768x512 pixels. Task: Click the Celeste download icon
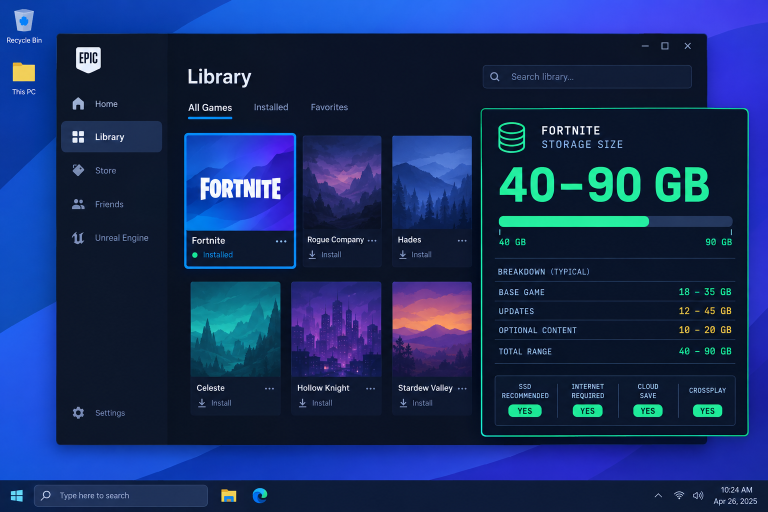202,403
